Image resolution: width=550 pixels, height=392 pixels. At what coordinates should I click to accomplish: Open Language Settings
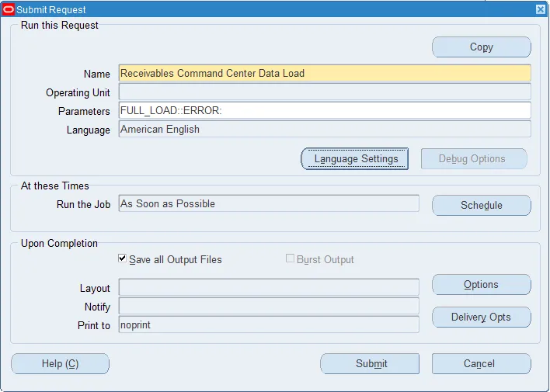pos(354,159)
